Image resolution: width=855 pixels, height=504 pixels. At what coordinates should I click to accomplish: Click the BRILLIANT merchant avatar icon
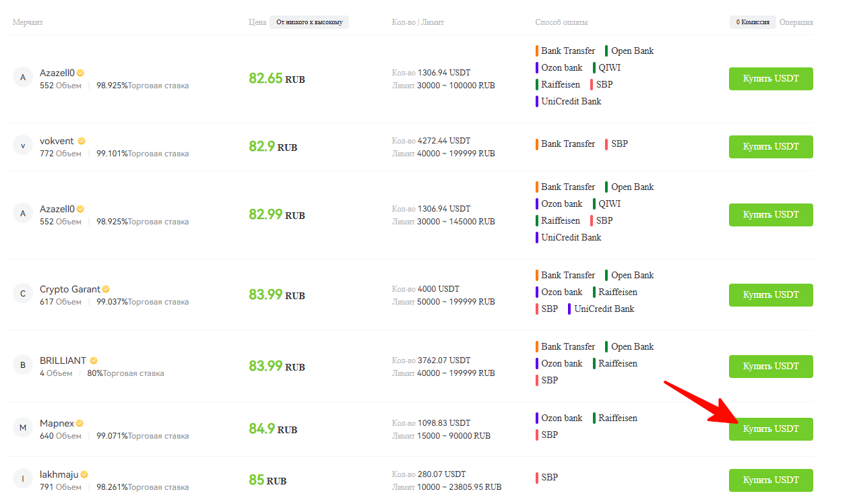23,365
